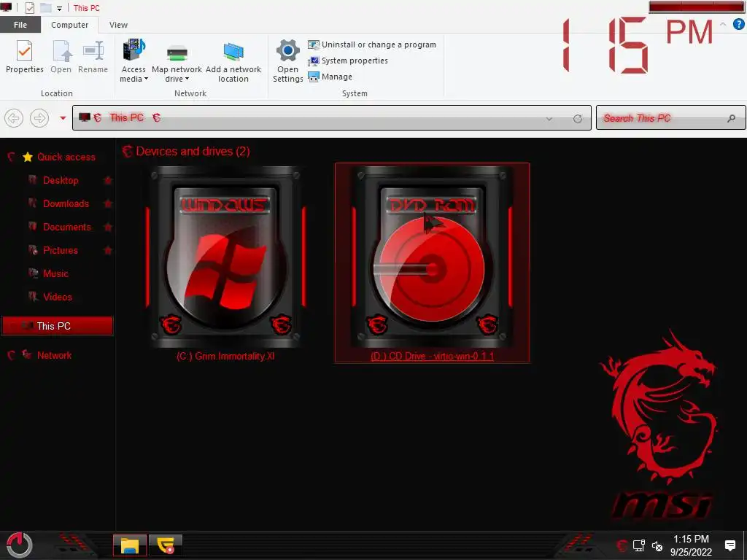Image resolution: width=747 pixels, height=560 pixels.
Task: Click quick access toolbar properties checkmark
Action: tap(29, 8)
